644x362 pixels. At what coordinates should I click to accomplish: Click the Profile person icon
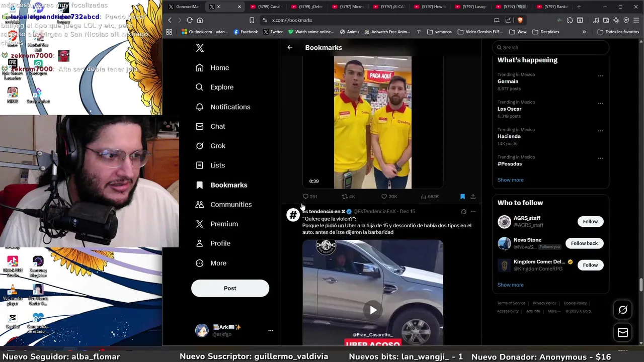pyautogui.click(x=200, y=243)
